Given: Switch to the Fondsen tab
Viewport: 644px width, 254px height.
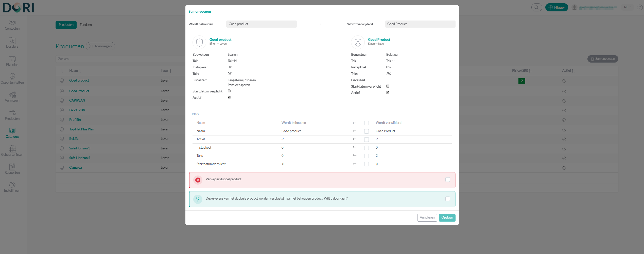Looking at the screenshot, I should tap(86, 25).
